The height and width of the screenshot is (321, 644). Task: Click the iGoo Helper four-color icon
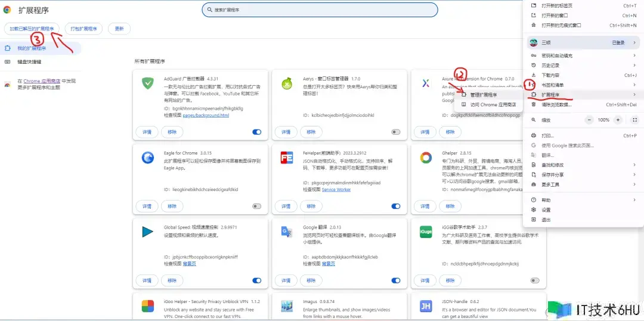click(x=147, y=306)
